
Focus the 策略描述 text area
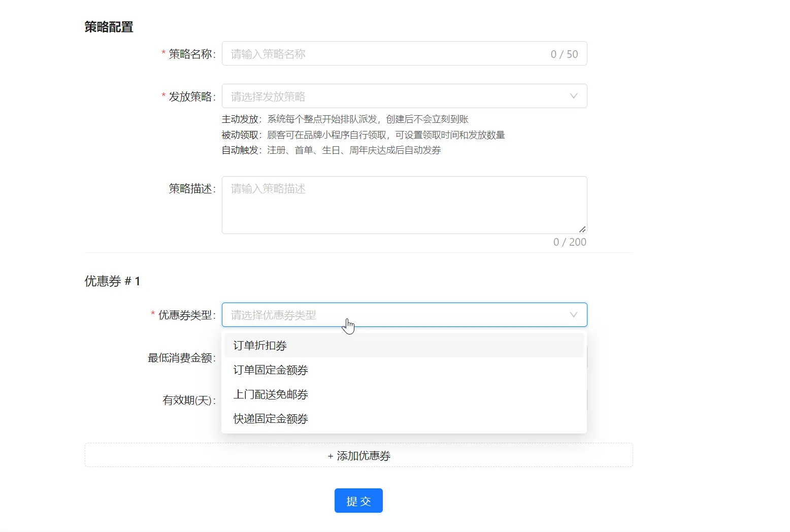click(404, 205)
